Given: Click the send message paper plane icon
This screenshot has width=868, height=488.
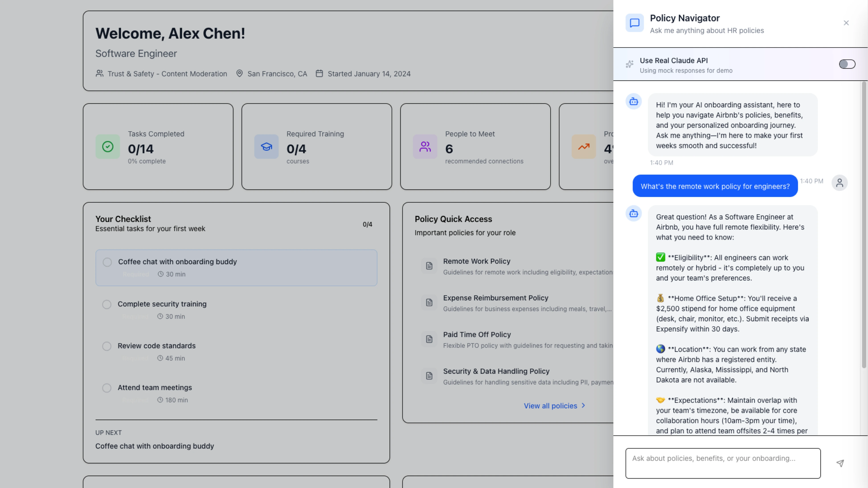Looking at the screenshot, I should tap(840, 463).
